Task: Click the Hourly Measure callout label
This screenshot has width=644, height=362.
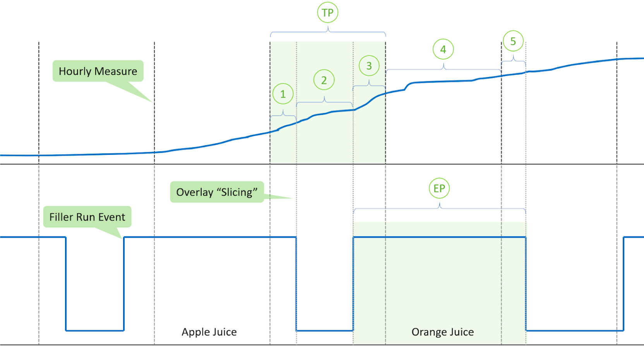Action: [98, 71]
